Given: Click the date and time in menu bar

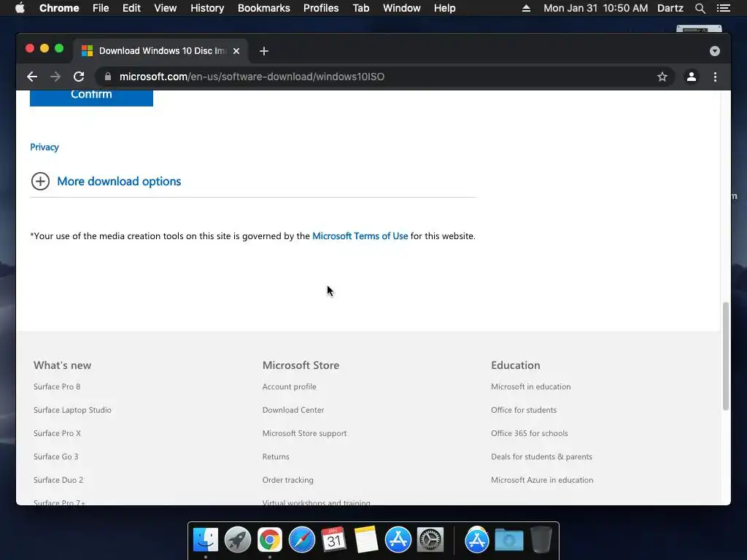Looking at the screenshot, I should [x=595, y=8].
